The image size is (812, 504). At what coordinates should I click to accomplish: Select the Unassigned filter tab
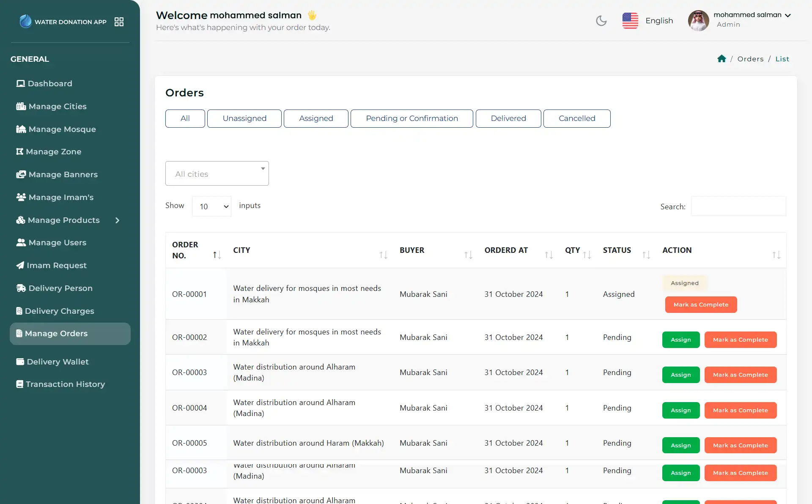tap(244, 118)
